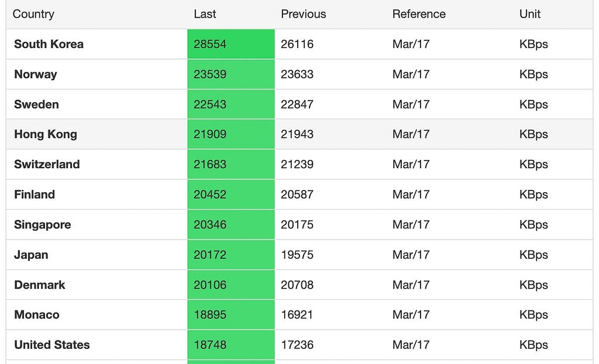
Task: Open the South Korea country link
Action: tap(49, 44)
